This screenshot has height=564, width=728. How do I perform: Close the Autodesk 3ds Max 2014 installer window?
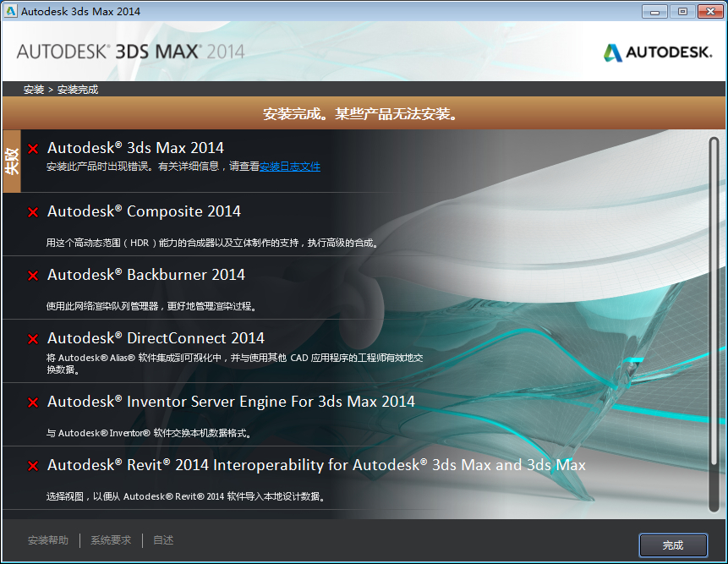click(710, 12)
